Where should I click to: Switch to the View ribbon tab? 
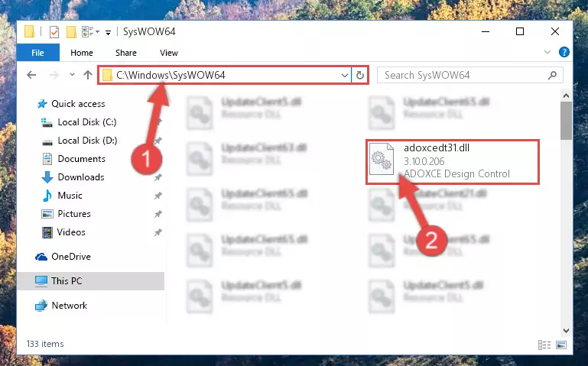point(169,53)
